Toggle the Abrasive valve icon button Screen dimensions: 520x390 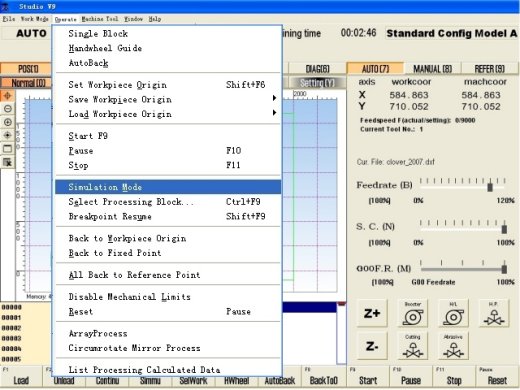[453, 346]
